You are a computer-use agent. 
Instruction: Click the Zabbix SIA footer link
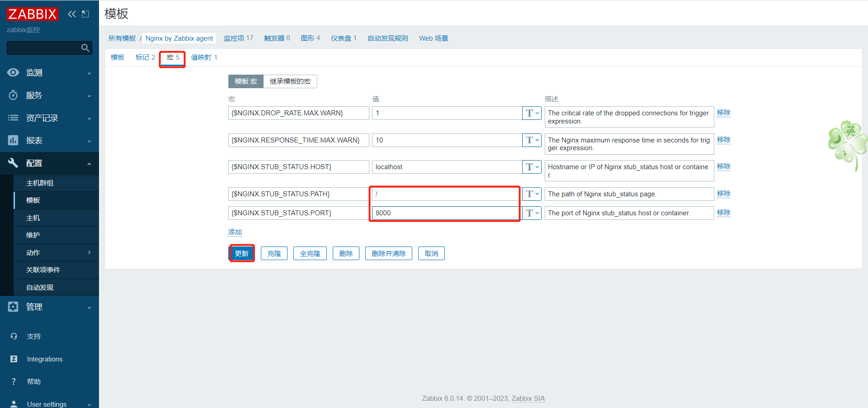pos(528,399)
